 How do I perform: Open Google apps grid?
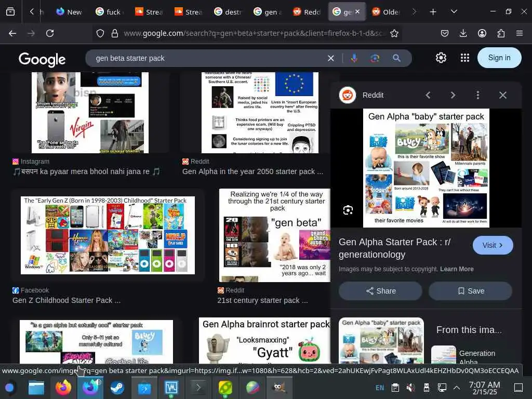tap(465, 58)
